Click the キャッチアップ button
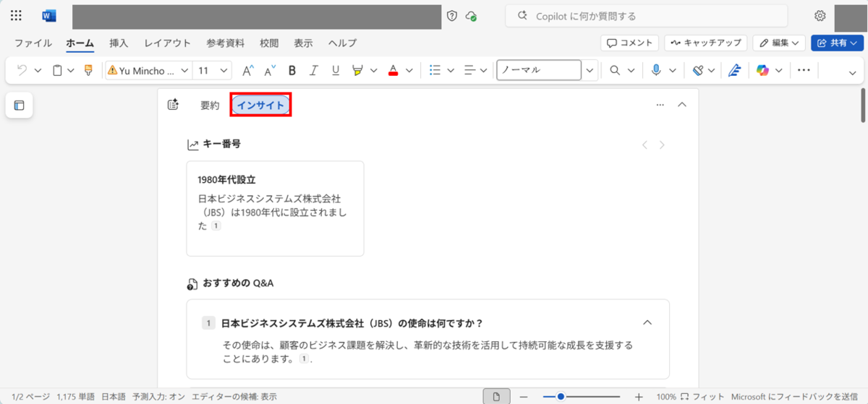The width and height of the screenshot is (868, 404). pyautogui.click(x=705, y=43)
